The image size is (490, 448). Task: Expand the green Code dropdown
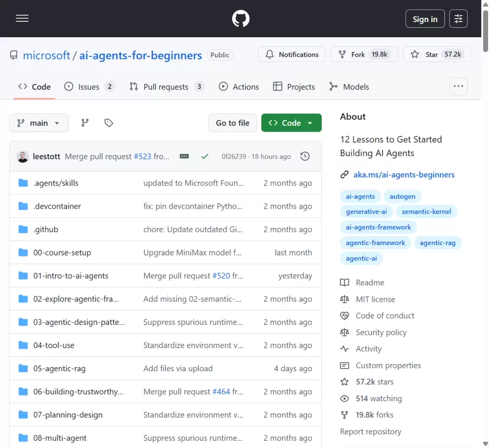[x=291, y=123]
